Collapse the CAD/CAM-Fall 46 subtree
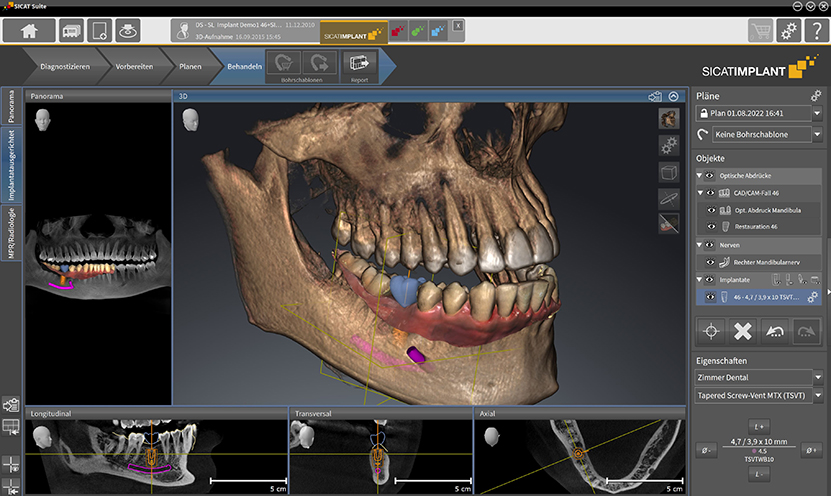The height and width of the screenshot is (496, 831). 700,193
